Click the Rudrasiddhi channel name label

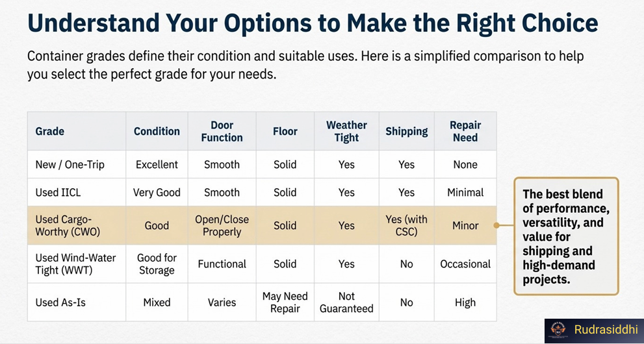point(606,330)
